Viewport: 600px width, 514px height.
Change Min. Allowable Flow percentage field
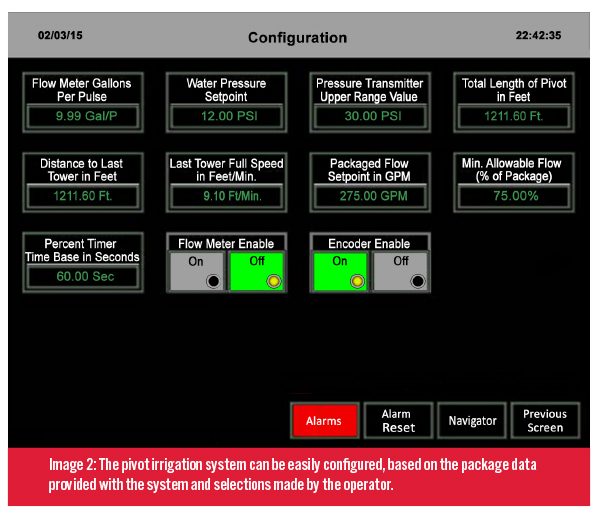514,195
